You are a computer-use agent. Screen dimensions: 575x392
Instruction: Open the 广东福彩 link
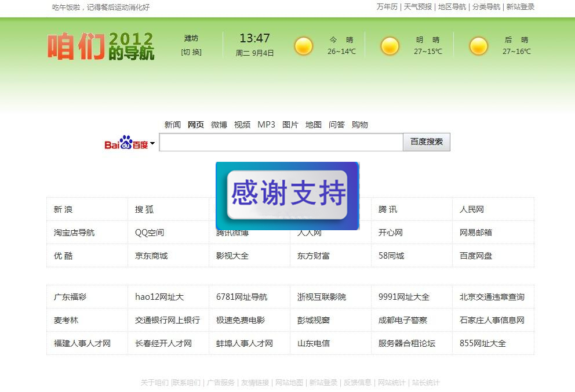(x=70, y=297)
